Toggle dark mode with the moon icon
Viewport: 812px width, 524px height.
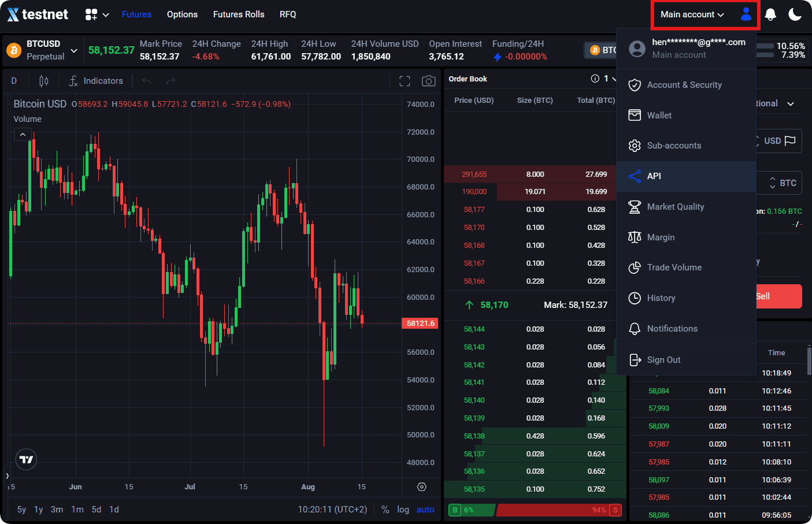(796, 14)
